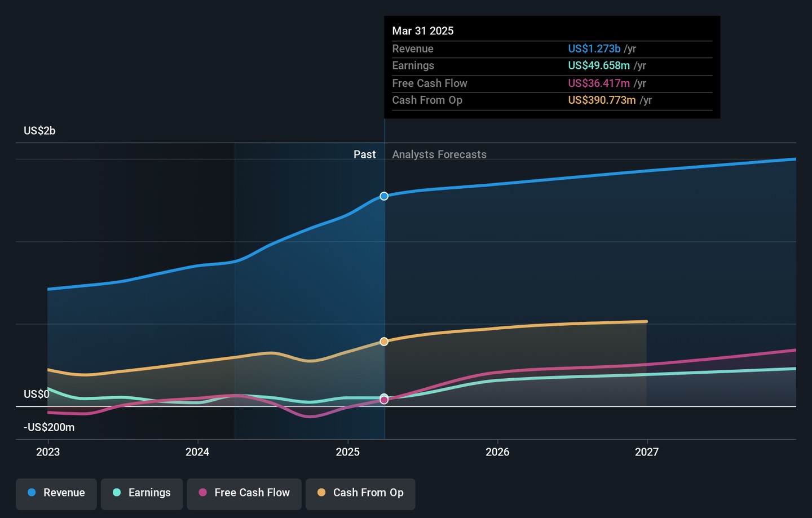Click the Past section label
The image size is (812, 518).
pos(364,154)
